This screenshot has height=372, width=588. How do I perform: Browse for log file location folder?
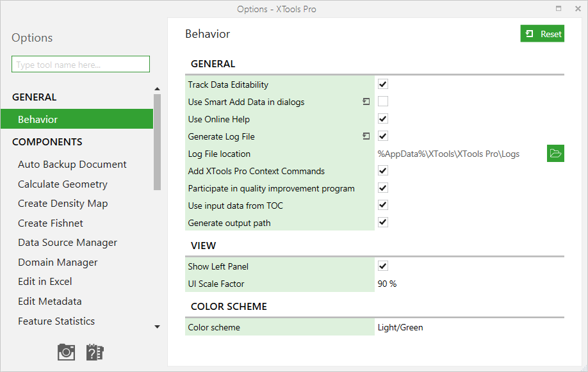coord(555,154)
